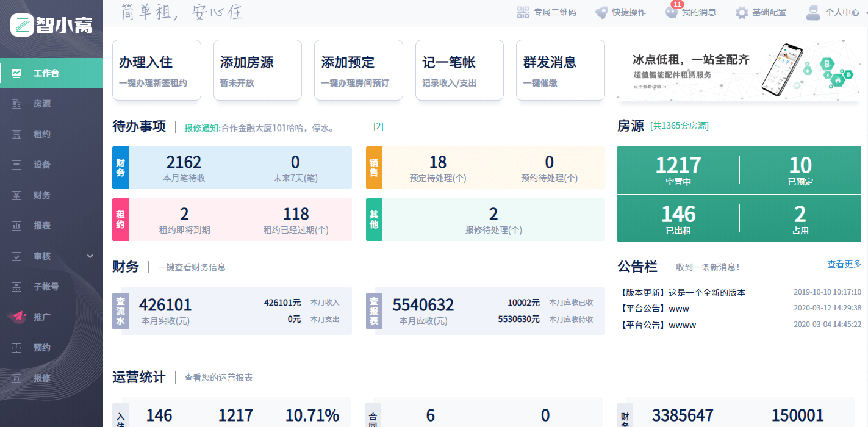Click the 共1365套房源 link
This screenshot has width=868, height=427.
pyautogui.click(x=680, y=126)
